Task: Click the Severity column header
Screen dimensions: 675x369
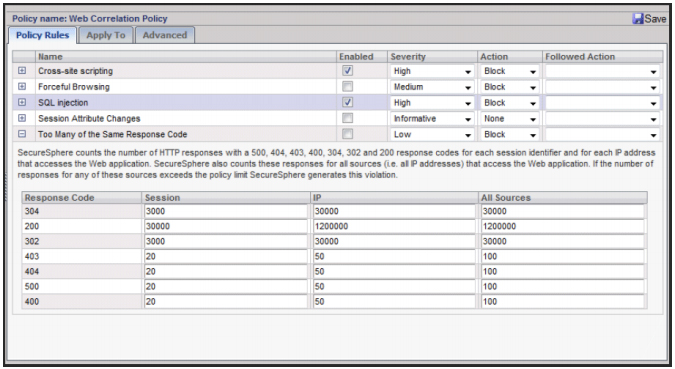Action: pyautogui.click(x=432, y=57)
